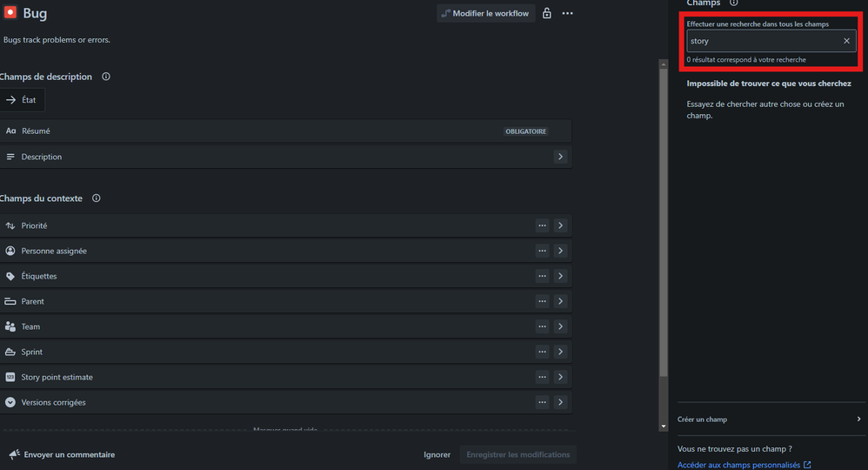Click the Team people icon

click(x=10, y=326)
